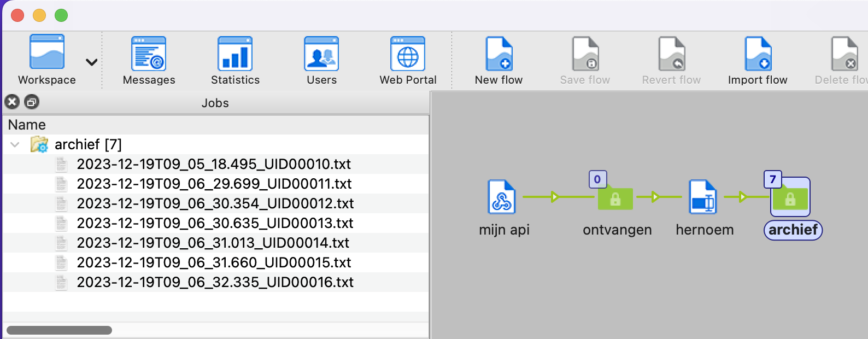Click the Jobs pane title

215,103
